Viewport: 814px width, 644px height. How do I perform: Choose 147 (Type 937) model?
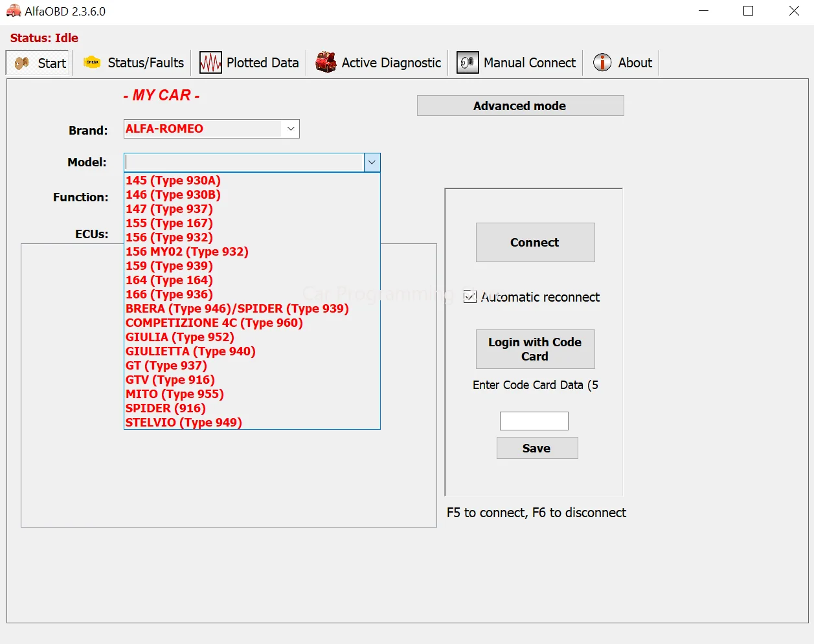252,209
